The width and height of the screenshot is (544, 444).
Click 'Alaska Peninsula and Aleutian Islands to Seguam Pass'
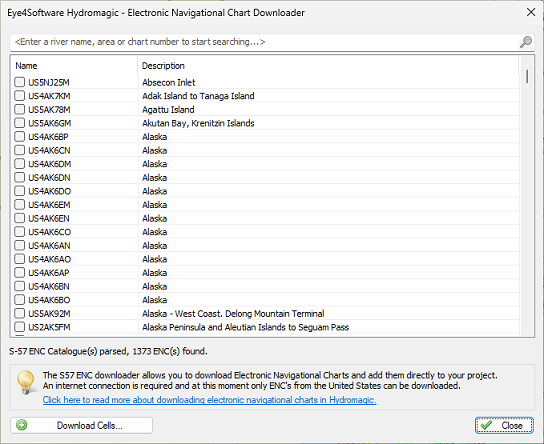pyautogui.click(x=246, y=327)
